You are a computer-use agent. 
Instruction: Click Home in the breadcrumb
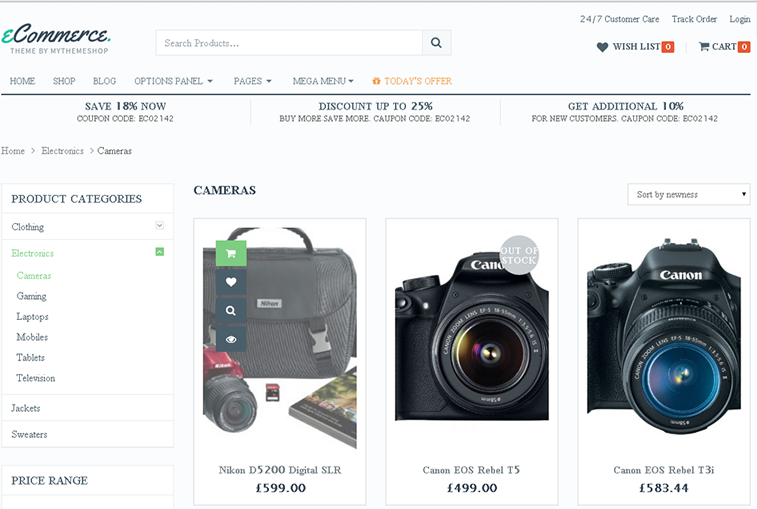click(x=13, y=151)
